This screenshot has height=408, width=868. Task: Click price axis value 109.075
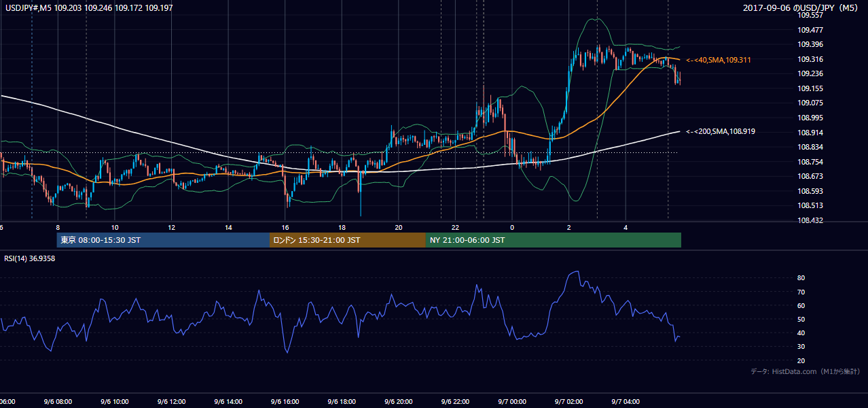pyautogui.click(x=810, y=103)
